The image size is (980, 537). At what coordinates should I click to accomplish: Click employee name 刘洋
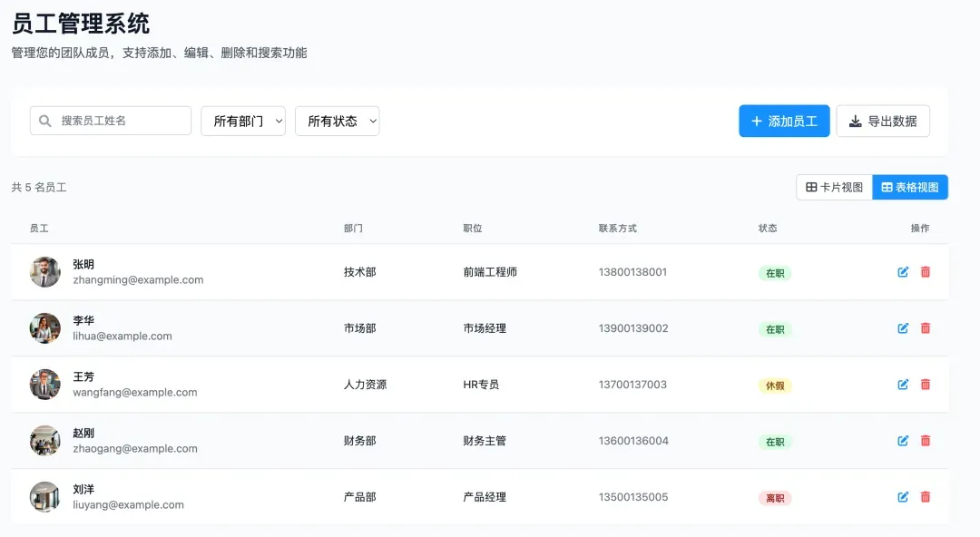(x=83, y=490)
